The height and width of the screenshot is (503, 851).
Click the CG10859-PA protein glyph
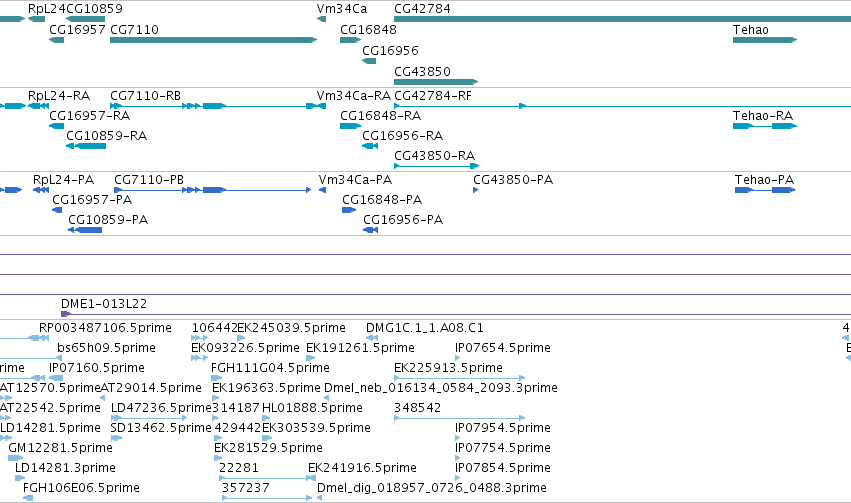click(x=85, y=230)
